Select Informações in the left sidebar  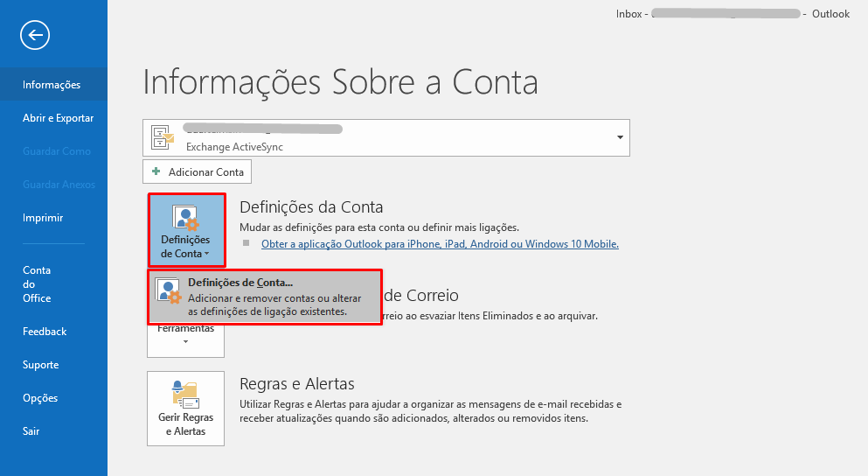[52, 85]
